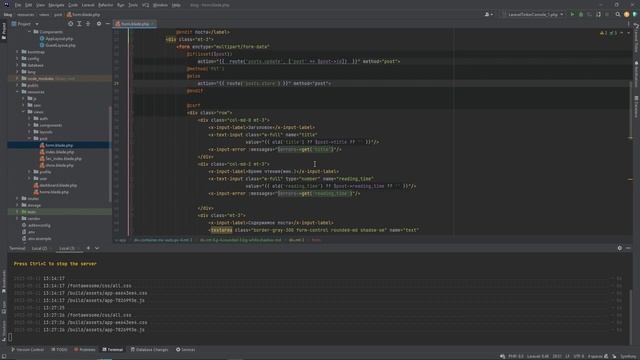The width and height of the screenshot is (640, 360).
Task: Click the tool windows quick-access icon in bottom-left corner
Action: [x=4, y=356]
